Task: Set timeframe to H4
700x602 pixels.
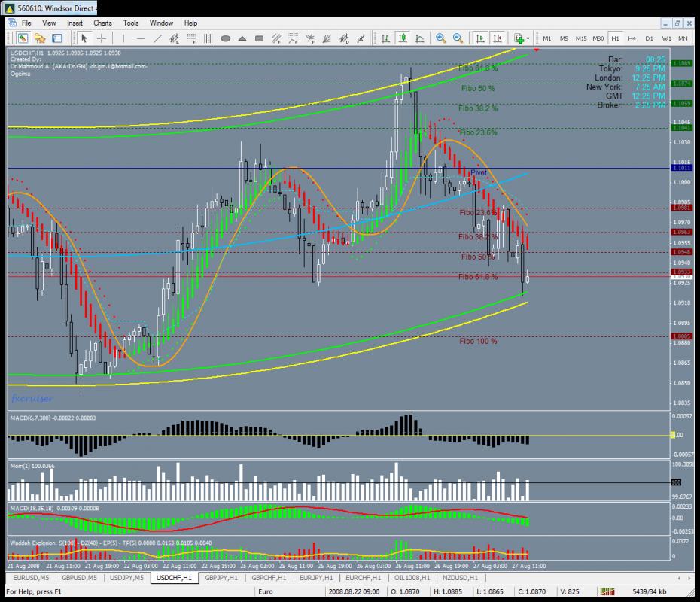Action: [x=632, y=38]
